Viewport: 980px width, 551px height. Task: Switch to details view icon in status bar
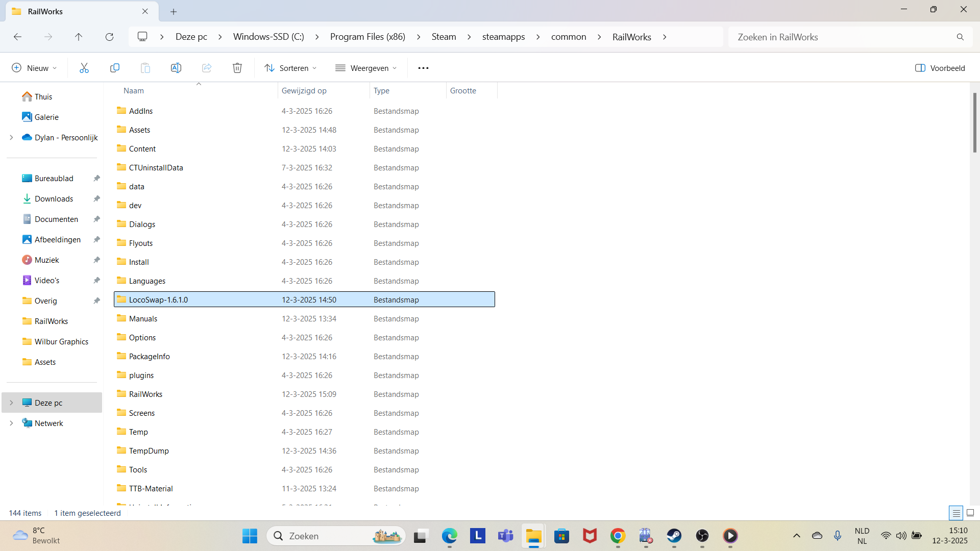point(956,513)
